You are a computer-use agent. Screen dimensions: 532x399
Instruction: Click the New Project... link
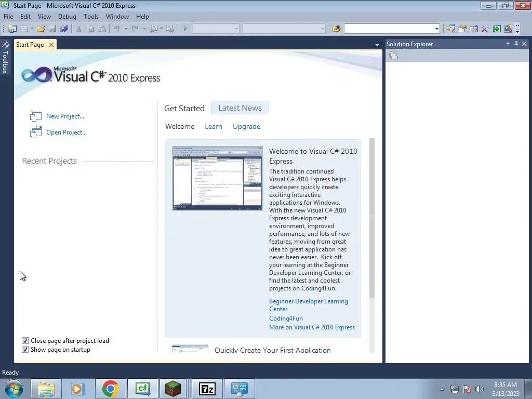[65, 116]
